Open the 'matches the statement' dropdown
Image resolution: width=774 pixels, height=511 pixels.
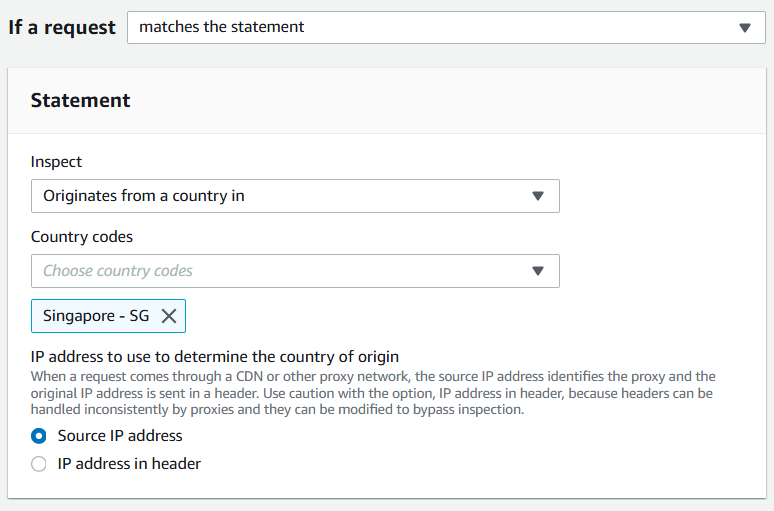point(446,28)
